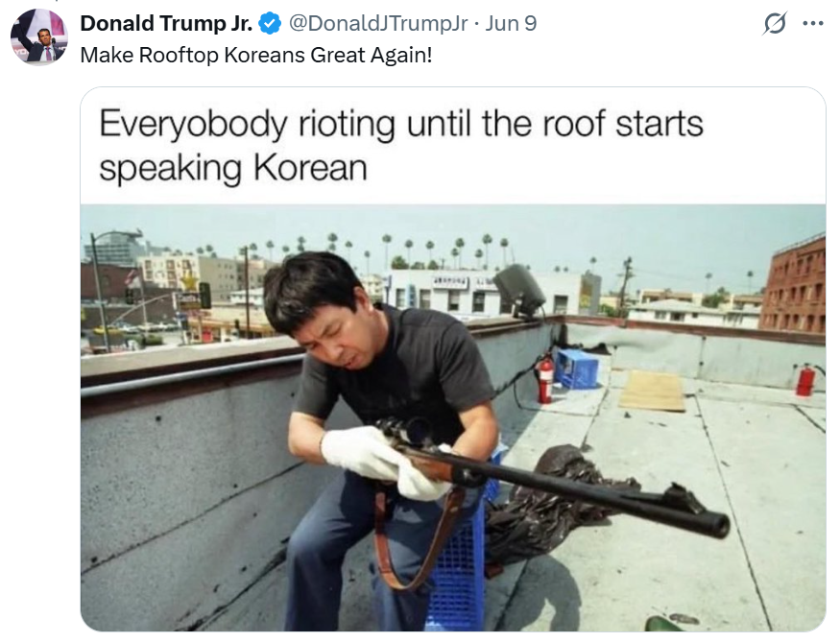Click the cardboard sheet on the rooftop
The height and width of the screenshot is (642, 840).
652,392
